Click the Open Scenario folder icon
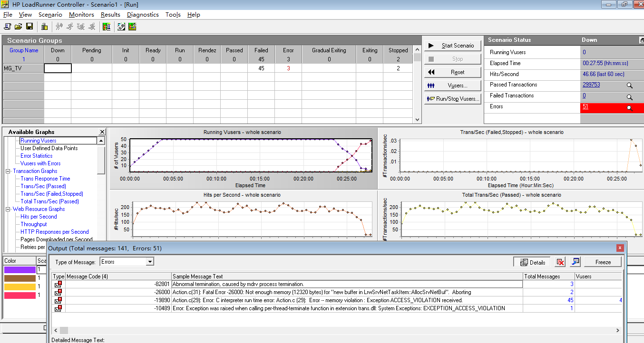This screenshot has height=343, width=644. pos(19,27)
